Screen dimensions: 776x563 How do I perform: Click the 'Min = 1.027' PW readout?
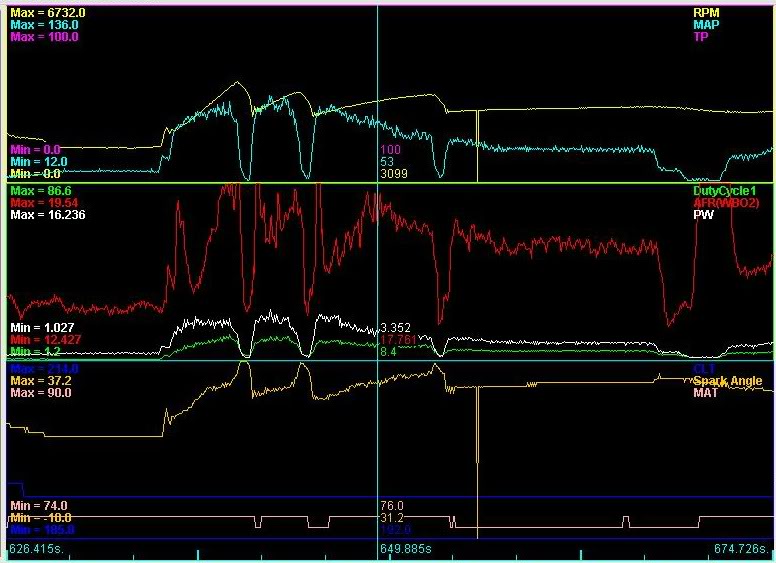42,328
